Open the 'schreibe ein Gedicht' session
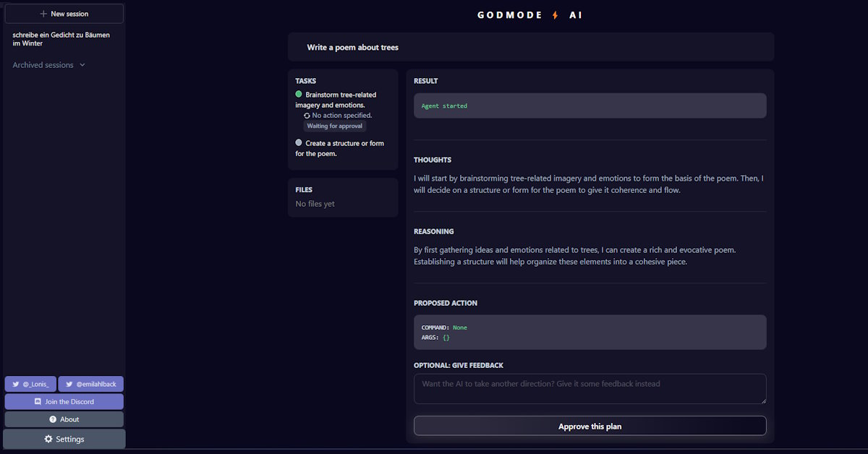Viewport: 868px width, 454px height. click(61, 38)
